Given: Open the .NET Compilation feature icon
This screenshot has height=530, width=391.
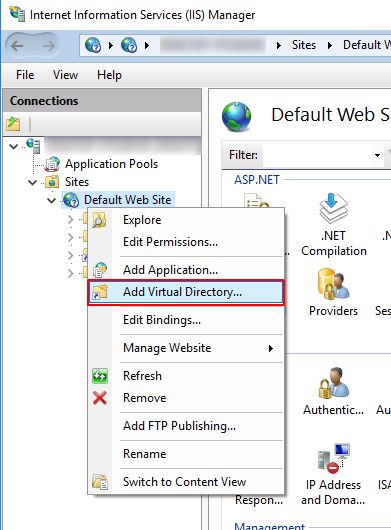Looking at the screenshot, I should point(334,208).
